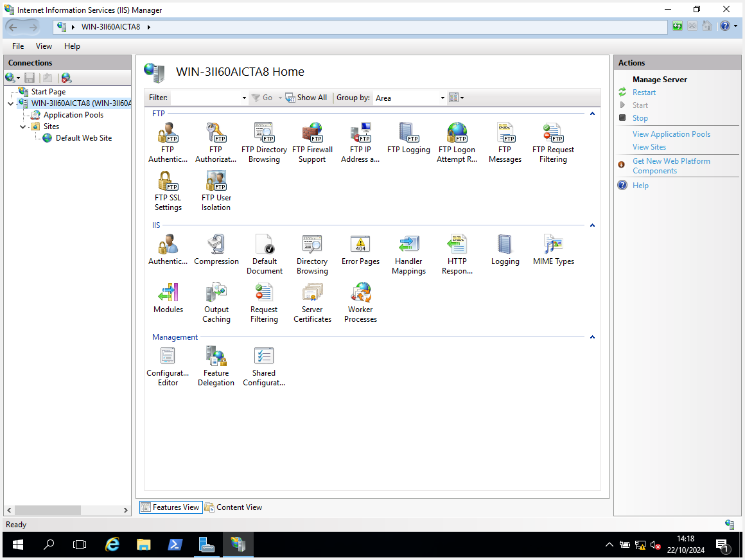Click the Show All button

[x=306, y=98]
